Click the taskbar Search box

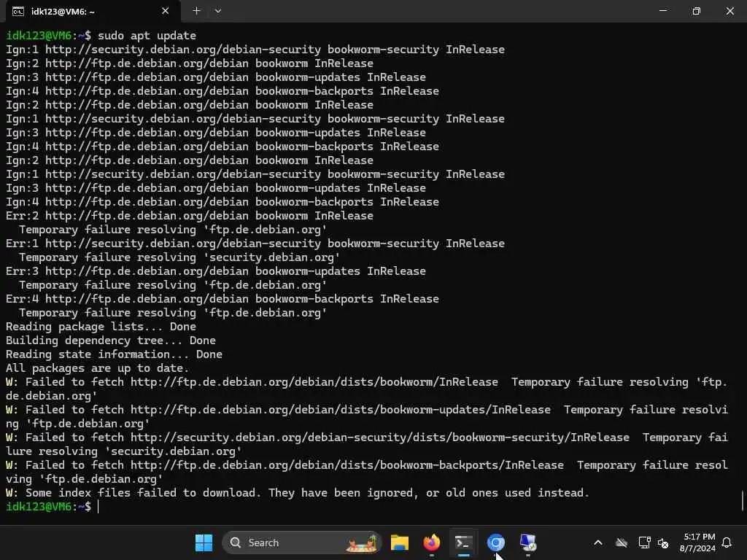pos(301,542)
